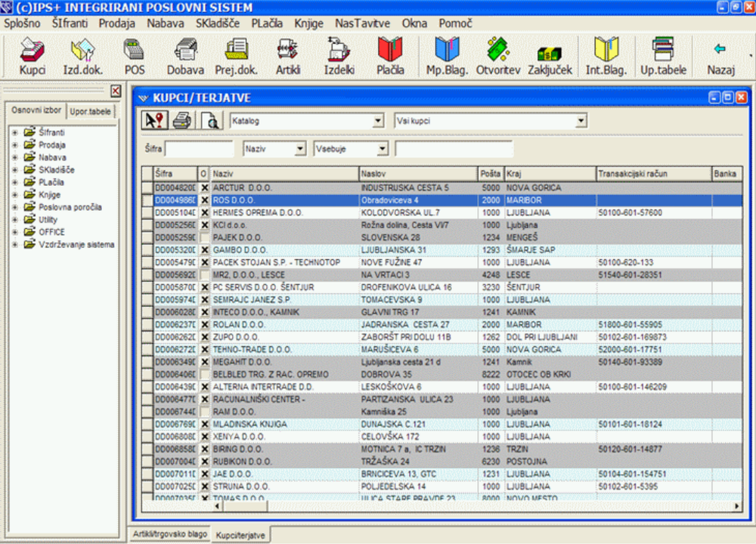Viewport: 756px width, 544px height.
Task: Open the Vsi kupci dropdown
Action: point(581,121)
